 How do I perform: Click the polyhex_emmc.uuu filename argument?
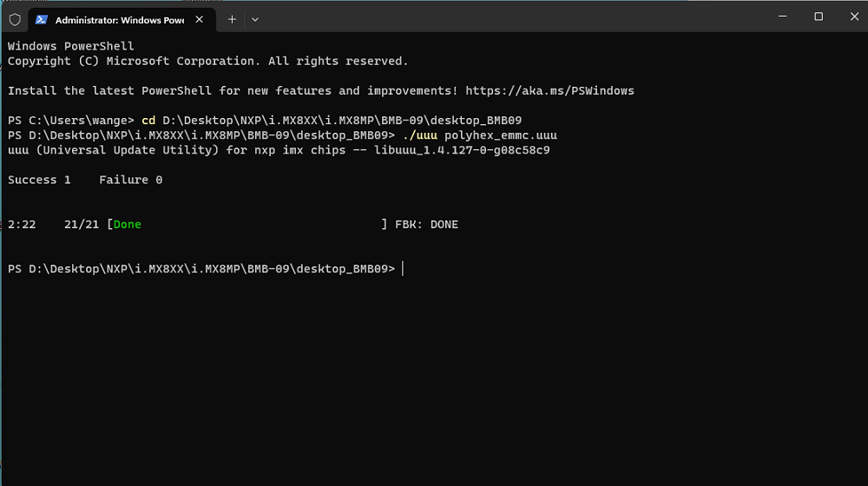pos(501,135)
